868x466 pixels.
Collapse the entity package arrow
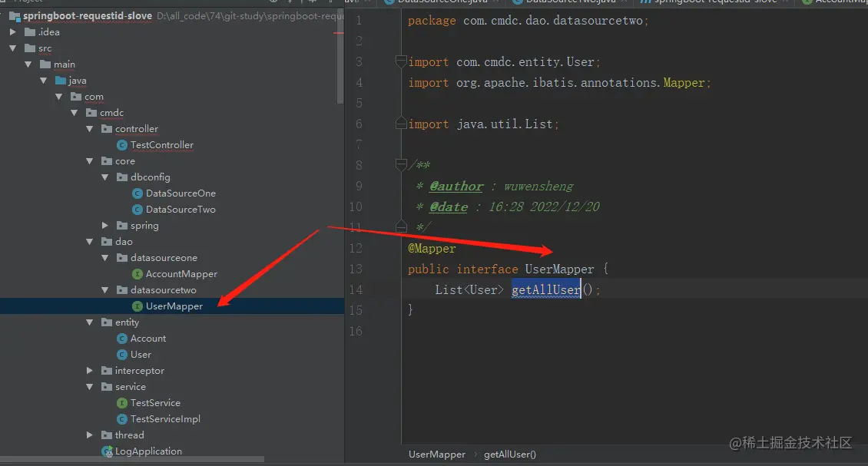90,322
